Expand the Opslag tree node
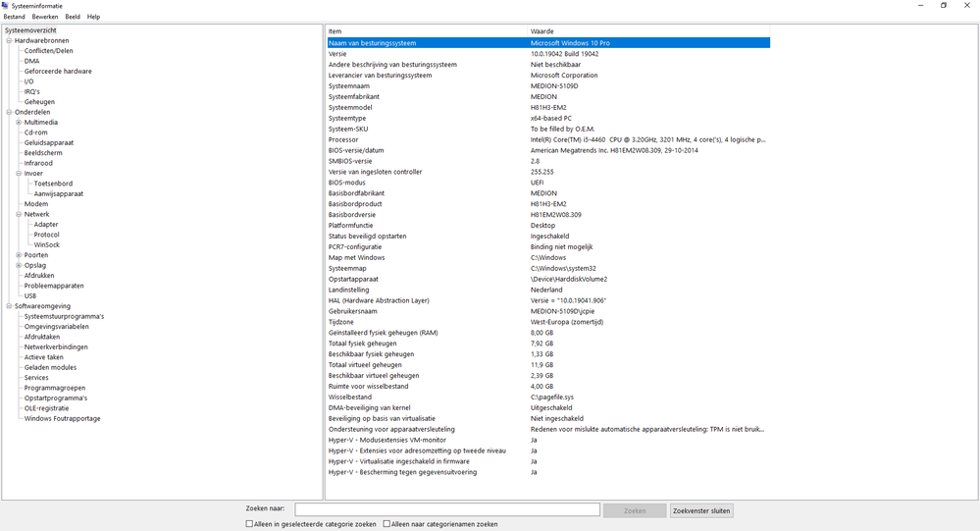The image size is (980, 531). point(19,265)
